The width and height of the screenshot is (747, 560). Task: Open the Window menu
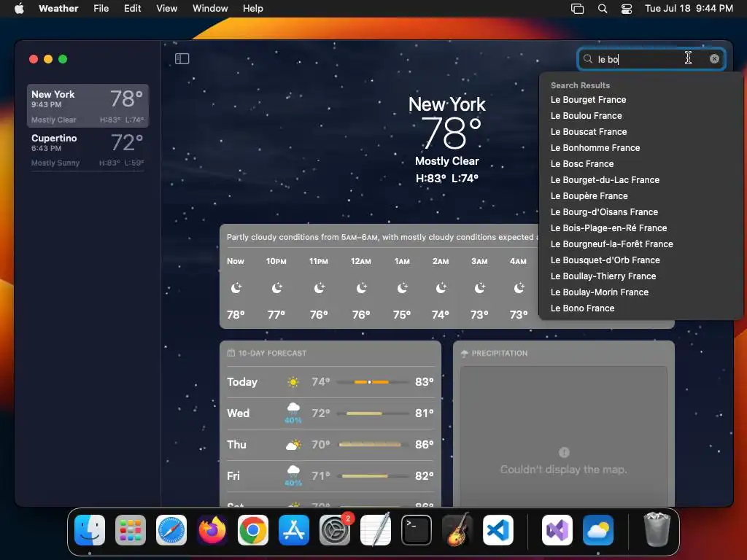[x=210, y=9]
